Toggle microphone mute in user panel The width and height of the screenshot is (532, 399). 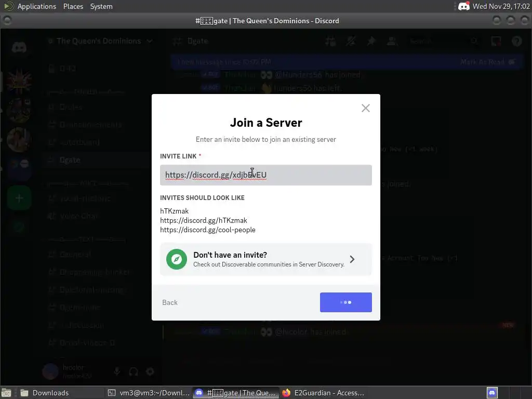(x=117, y=371)
